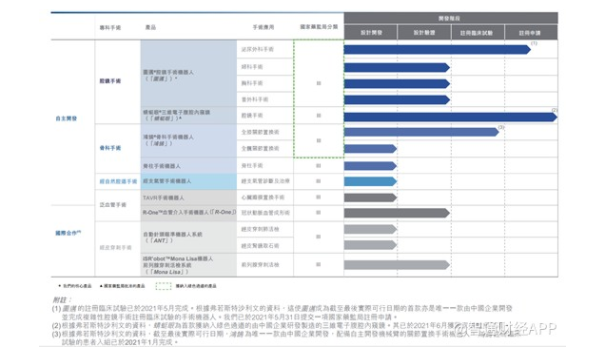
Task: Click the 國家藥監局分類 column header
Action: (x=319, y=27)
